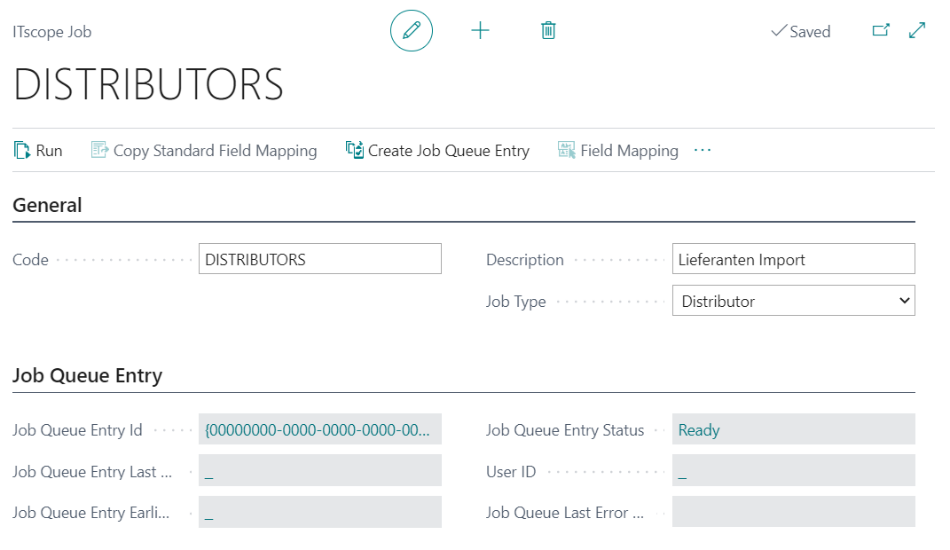Click the Ready status link
This screenshot has width=950, height=550.
(x=699, y=430)
